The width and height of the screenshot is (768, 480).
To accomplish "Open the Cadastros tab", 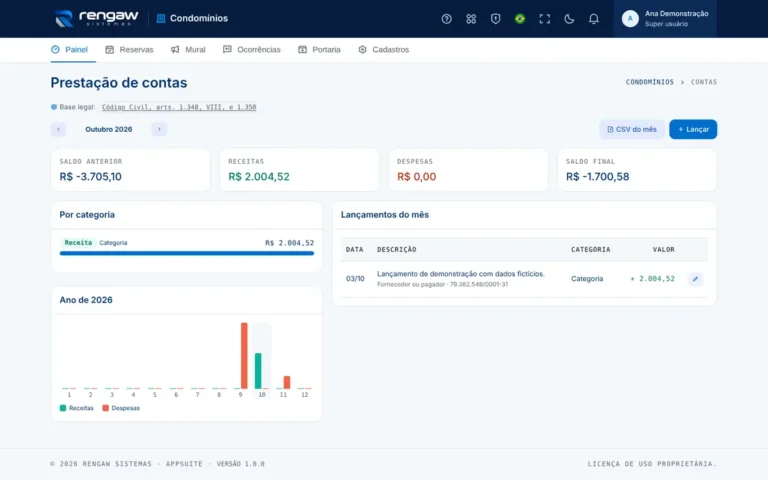I will [384, 49].
